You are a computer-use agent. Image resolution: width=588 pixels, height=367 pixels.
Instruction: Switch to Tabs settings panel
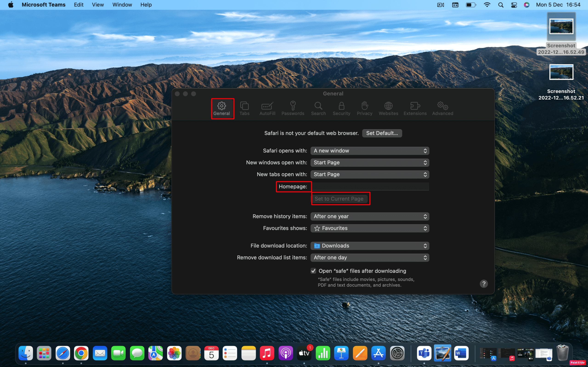(x=244, y=108)
